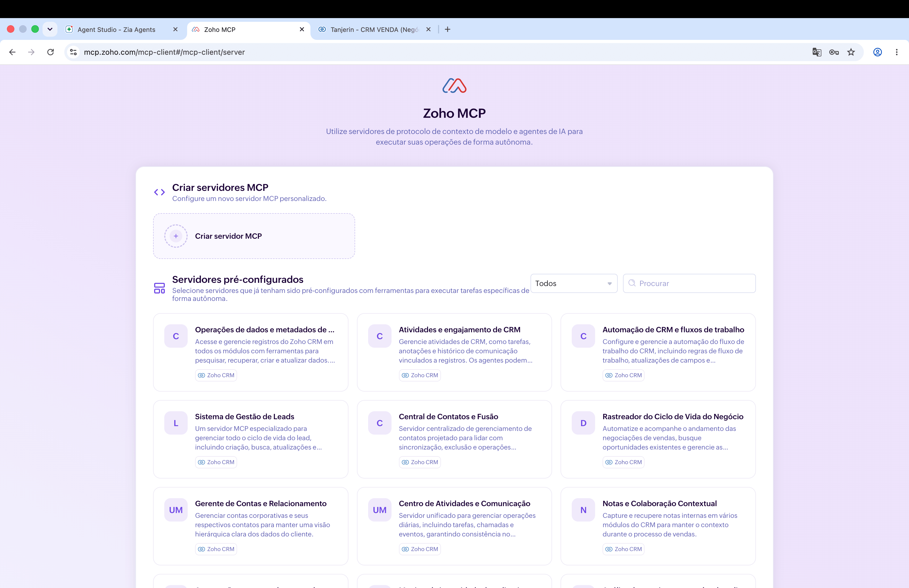Click the Criar servidor MCP button
The image size is (909, 588).
coord(254,236)
